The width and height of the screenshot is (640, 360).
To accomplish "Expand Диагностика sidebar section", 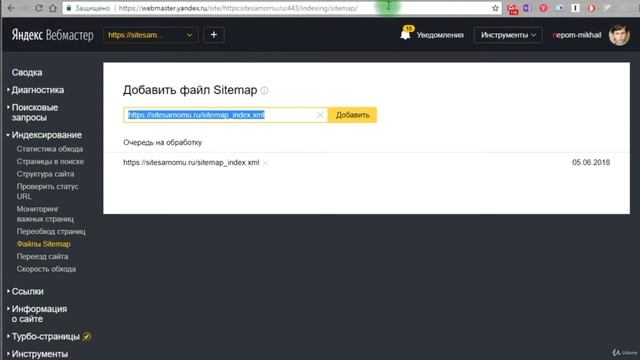I will coord(38,90).
